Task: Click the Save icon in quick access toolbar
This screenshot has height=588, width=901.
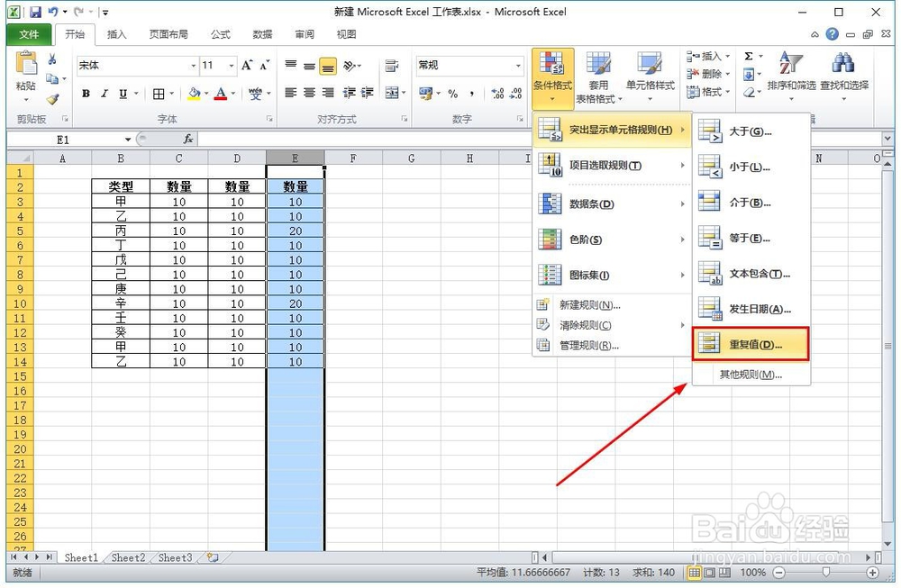Action: pyautogui.click(x=36, y=12)
